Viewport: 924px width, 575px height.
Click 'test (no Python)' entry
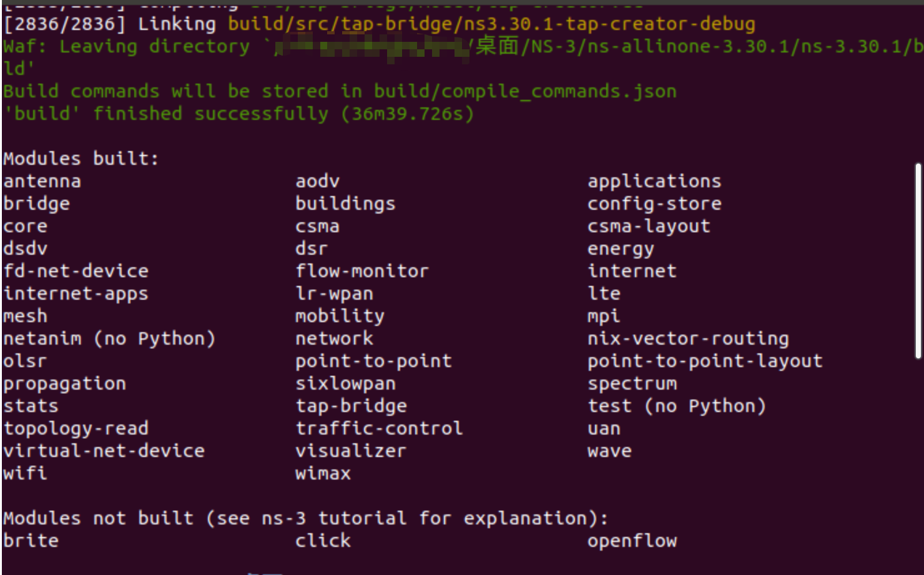(677, 406)
